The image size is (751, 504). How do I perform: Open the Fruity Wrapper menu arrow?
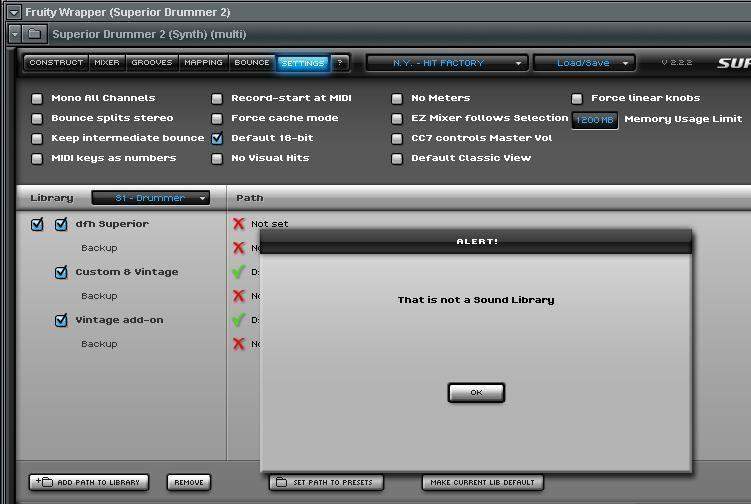coord(14,12)
